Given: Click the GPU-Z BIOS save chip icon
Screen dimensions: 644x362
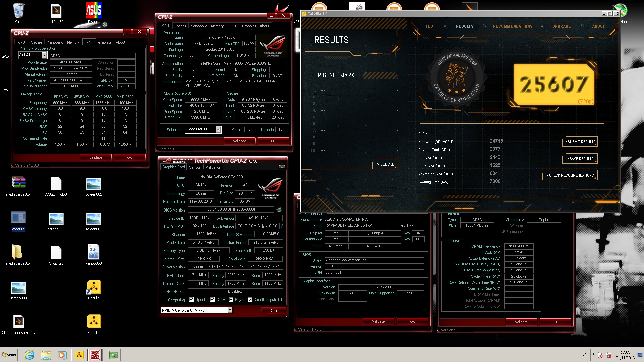Looking at the screenshot, I should pos(279,210).
